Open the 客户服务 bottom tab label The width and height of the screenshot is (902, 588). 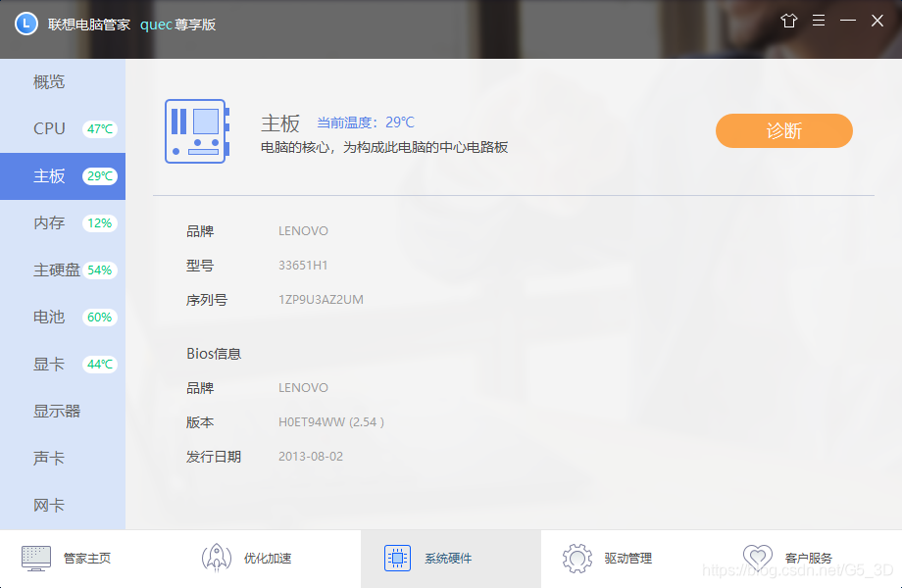(808, 559)
